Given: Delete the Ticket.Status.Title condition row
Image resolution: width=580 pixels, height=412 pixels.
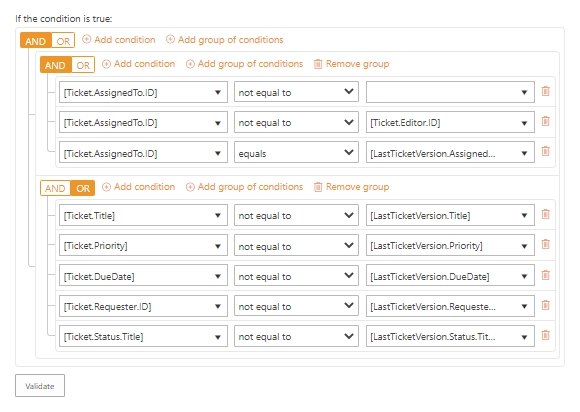Looking at the screenshot, I should click(546, 335).
